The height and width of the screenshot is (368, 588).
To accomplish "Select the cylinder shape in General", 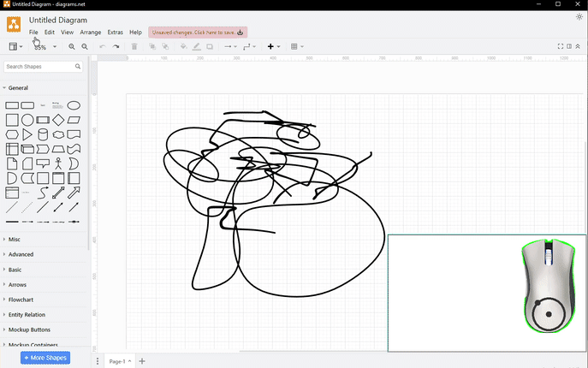I will 43,134.
